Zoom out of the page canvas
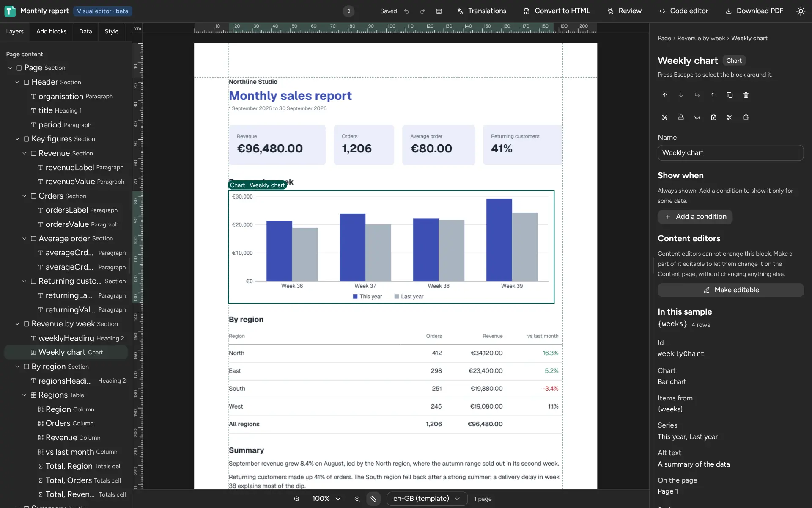This screenshot has width=812, height=508. click(297, 499)
